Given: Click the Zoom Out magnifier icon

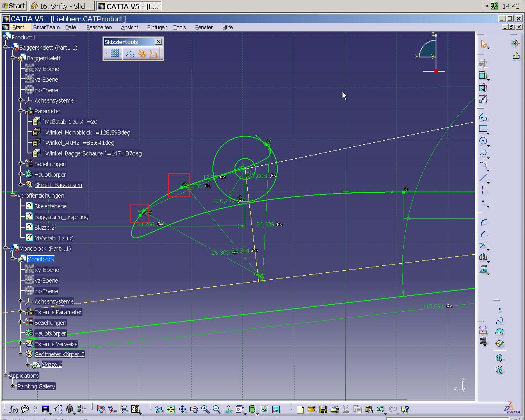Looking at the screenshot, I should point(217,409).
